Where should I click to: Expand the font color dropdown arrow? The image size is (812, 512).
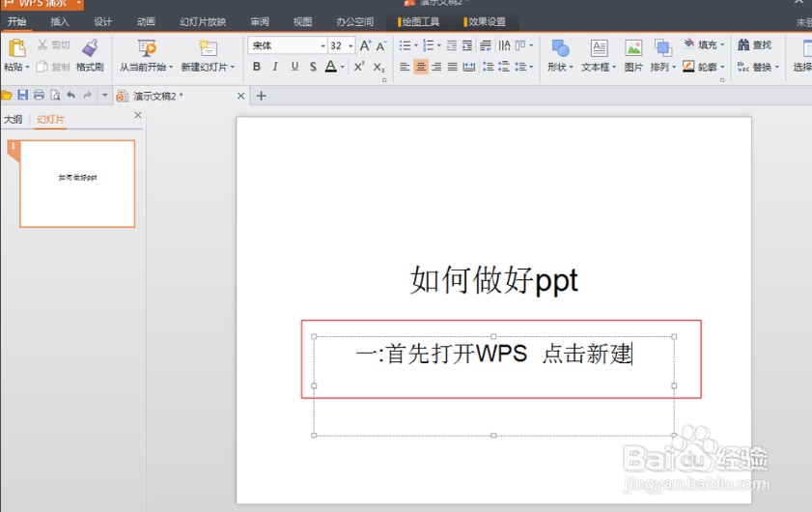[x=343, y=67]
